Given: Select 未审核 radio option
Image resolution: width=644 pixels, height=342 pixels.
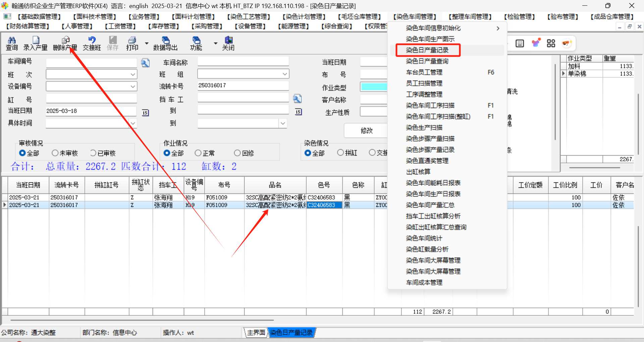Looking at the screenshot, I should coord(55,153).
